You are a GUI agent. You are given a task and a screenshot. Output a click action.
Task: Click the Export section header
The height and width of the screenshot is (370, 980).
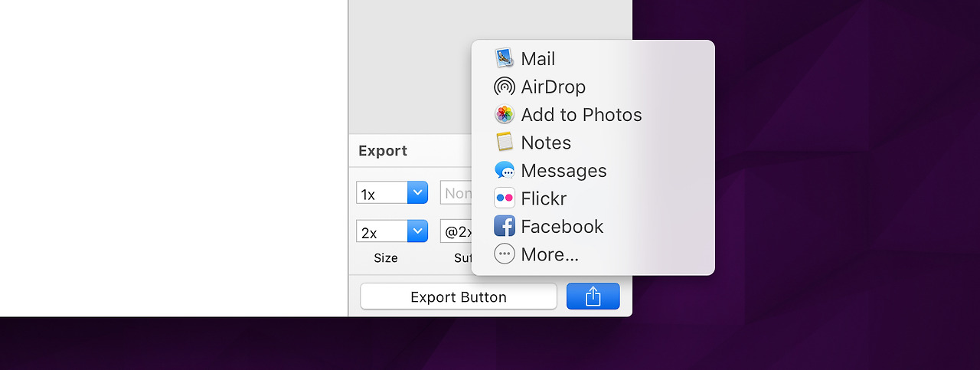(x=383, y=151)
